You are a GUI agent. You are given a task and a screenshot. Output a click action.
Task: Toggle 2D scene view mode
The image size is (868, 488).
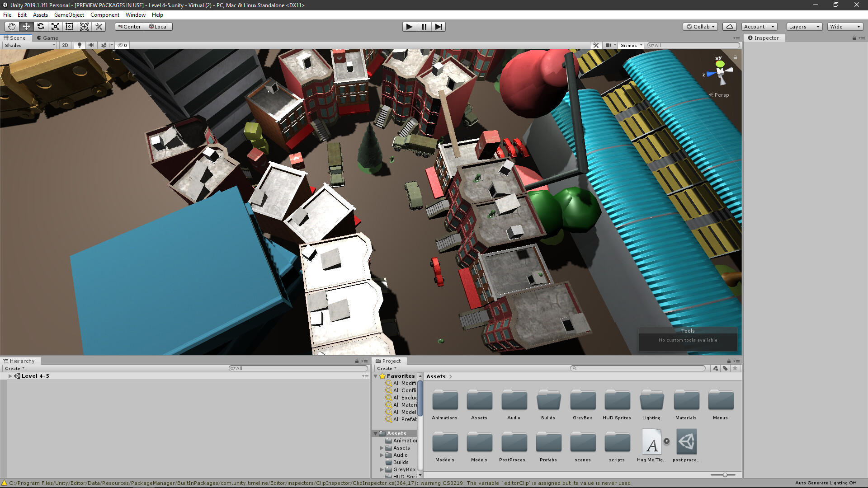pos(65,45)
